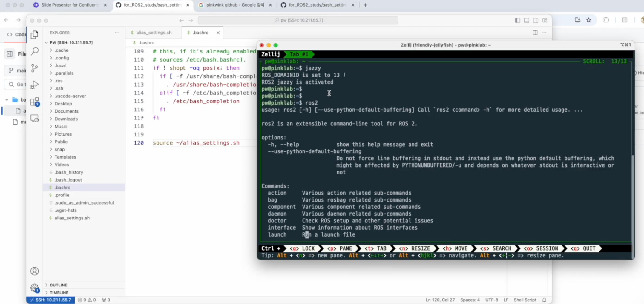
Task: Click the browser install app icon
Action: pyautogui.click(x=577, y=20)
